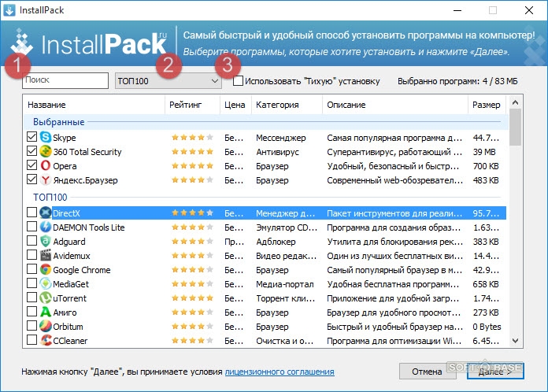Click the DirectX icon

tap(46, 213)
